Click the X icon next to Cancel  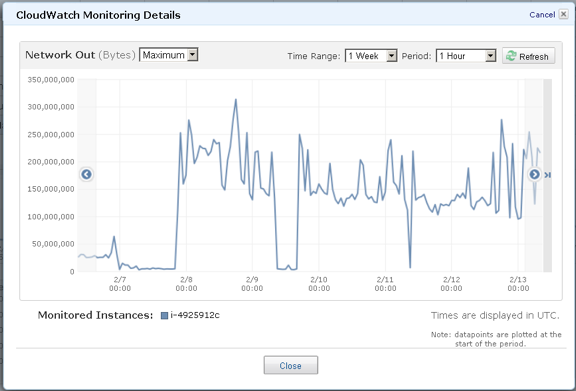coord(563,14)
